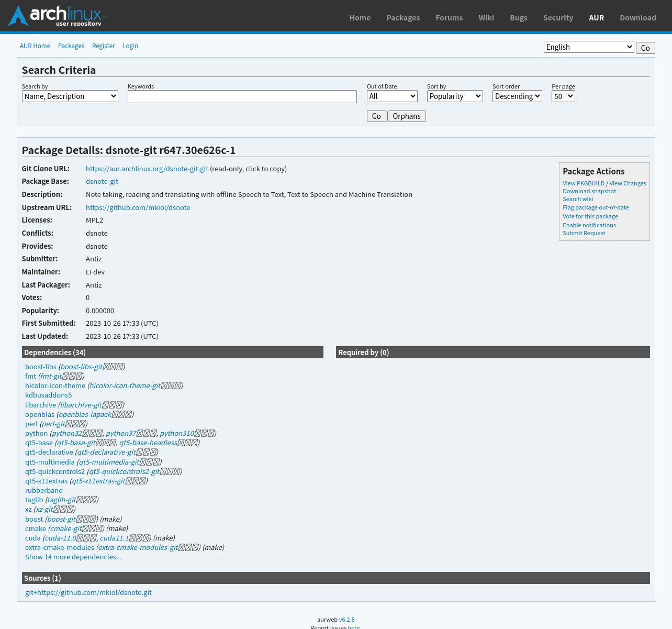Open the kdbusaddons5 dependency link
Screen dimensions: 672x629
pyautogui.click(x=49, y=395)
